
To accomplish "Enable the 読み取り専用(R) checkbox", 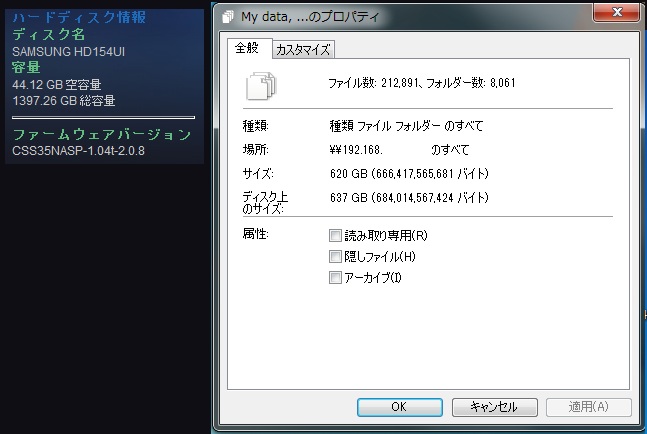I will click(x=335, y=236).
